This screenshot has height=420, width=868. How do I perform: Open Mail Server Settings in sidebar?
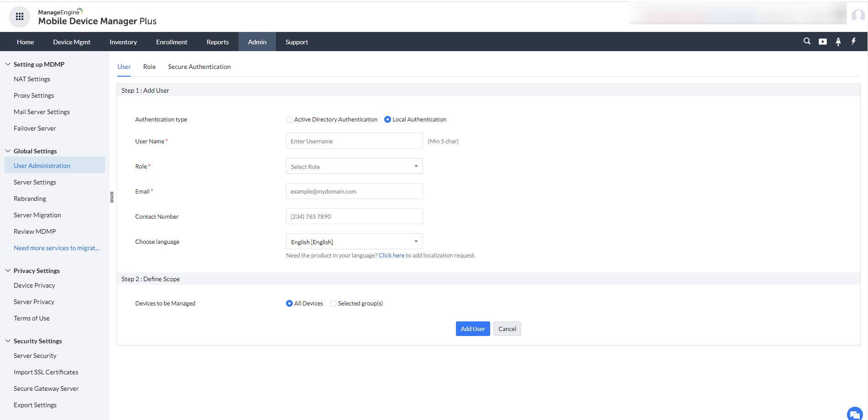click(x=42, y=112)
